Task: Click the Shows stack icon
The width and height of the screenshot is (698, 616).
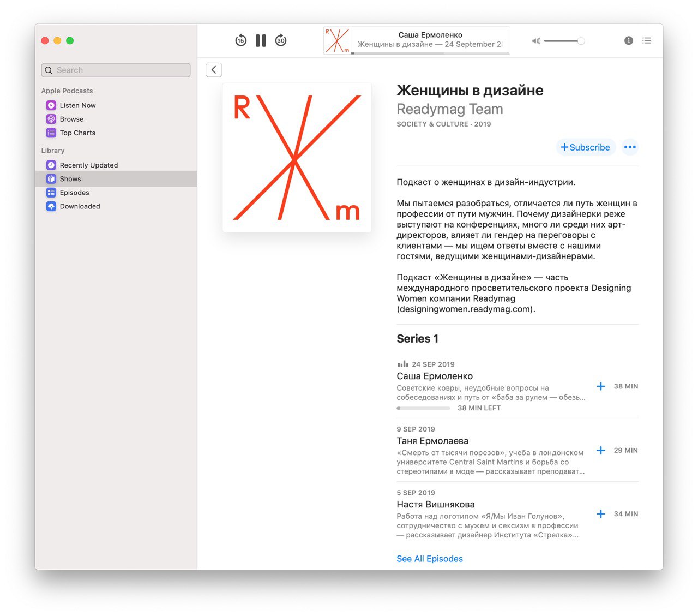Action: [51, 179]
